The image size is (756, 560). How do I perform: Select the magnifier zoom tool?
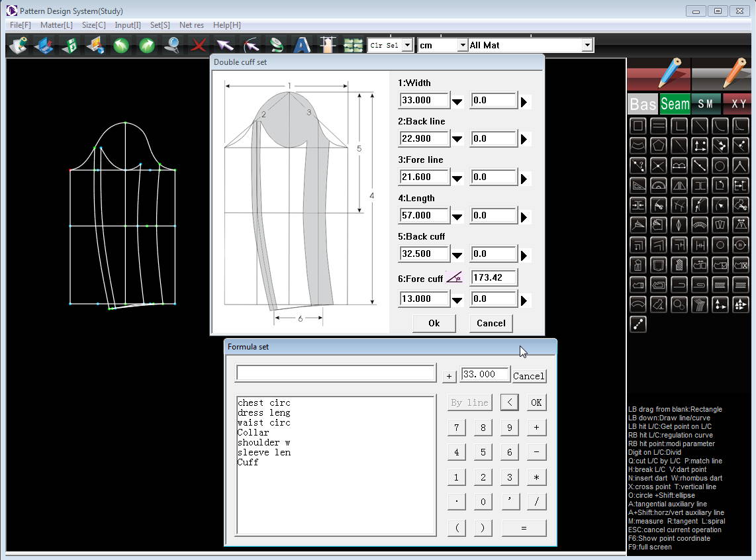(172, 45)
